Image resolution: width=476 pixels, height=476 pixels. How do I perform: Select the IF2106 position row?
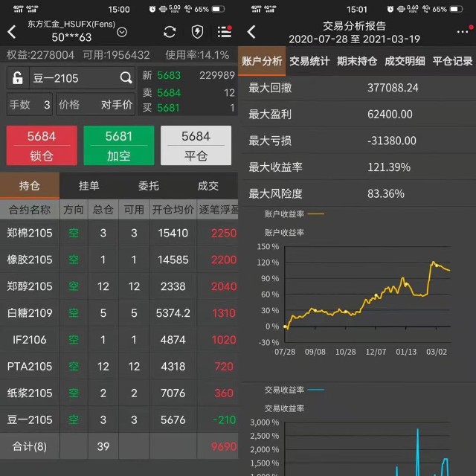[119, 340]
